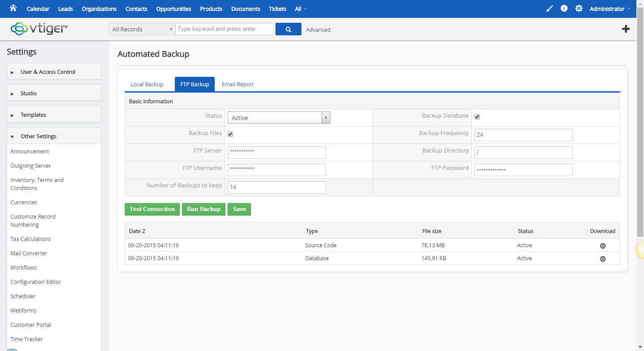The width and height of the screenshot is (644, 351).
Task: Click the FTP Username field
Action: (x=277, y=170)
